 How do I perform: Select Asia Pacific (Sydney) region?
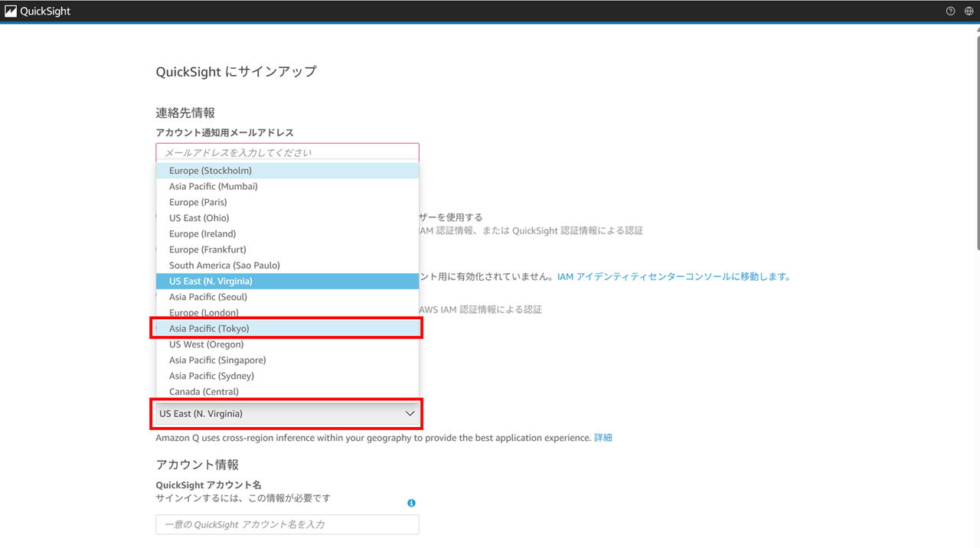coord(287,376)
